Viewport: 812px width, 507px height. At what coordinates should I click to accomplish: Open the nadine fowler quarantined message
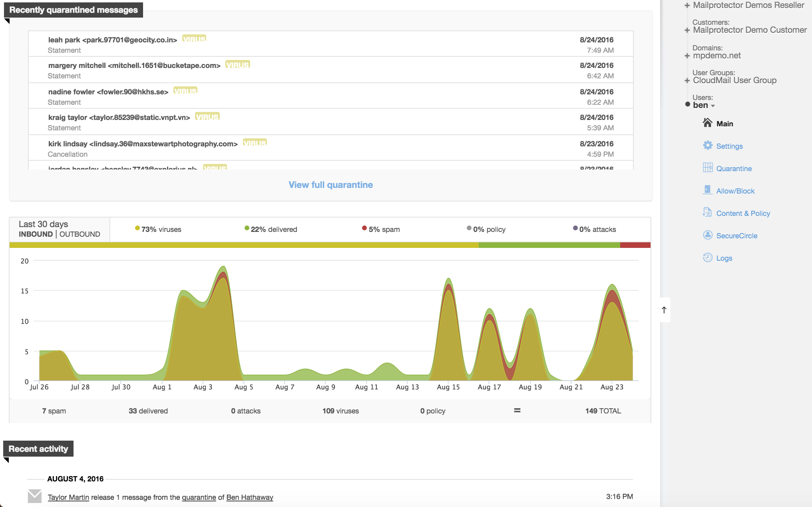point(330,96)
